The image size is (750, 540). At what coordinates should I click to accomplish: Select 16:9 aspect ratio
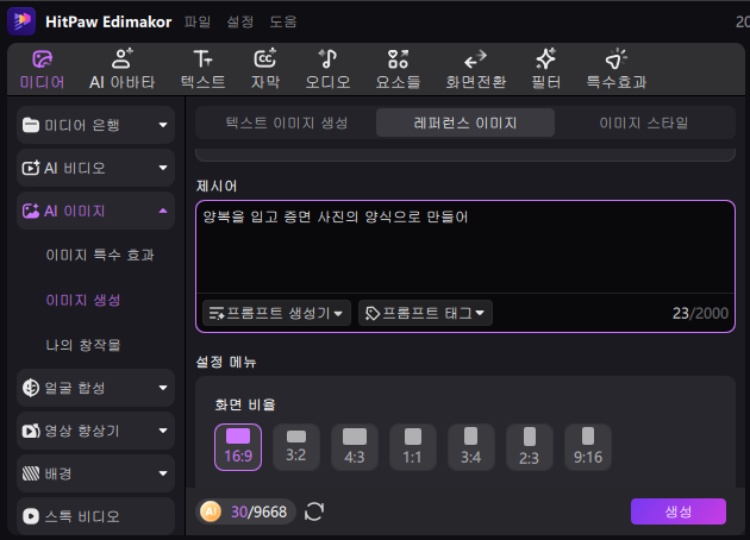238,447
